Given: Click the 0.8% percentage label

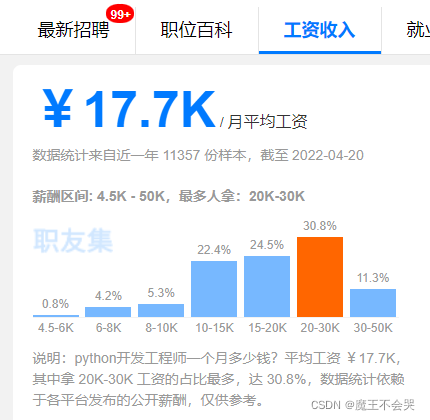Looking at the screenshot, I should tap(55, 304).
